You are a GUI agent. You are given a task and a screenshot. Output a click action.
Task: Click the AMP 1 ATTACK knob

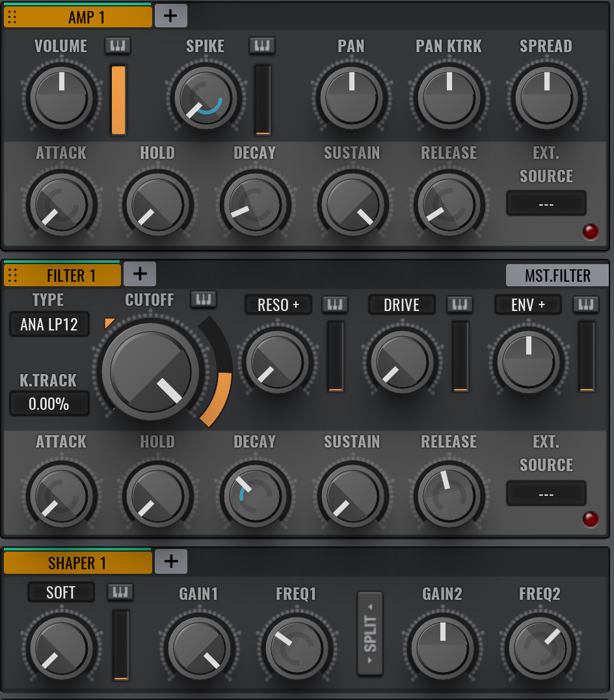[x=61, y=204]
